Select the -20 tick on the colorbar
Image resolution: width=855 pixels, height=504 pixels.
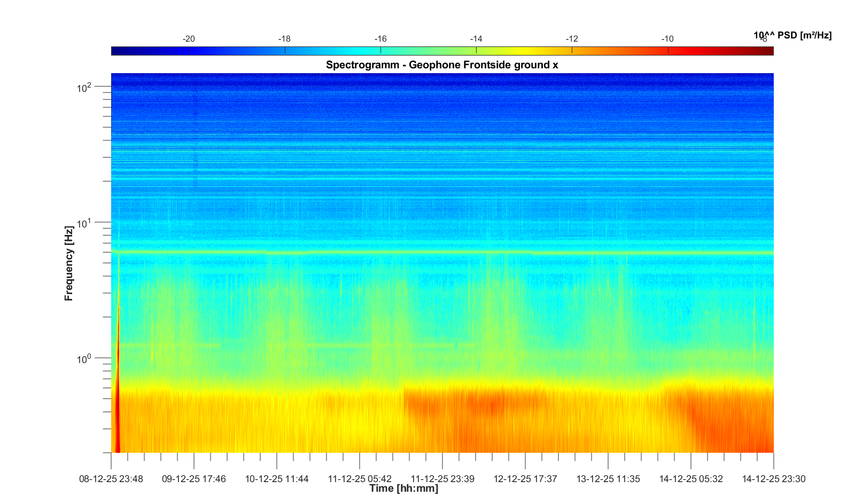click(189, 51)
